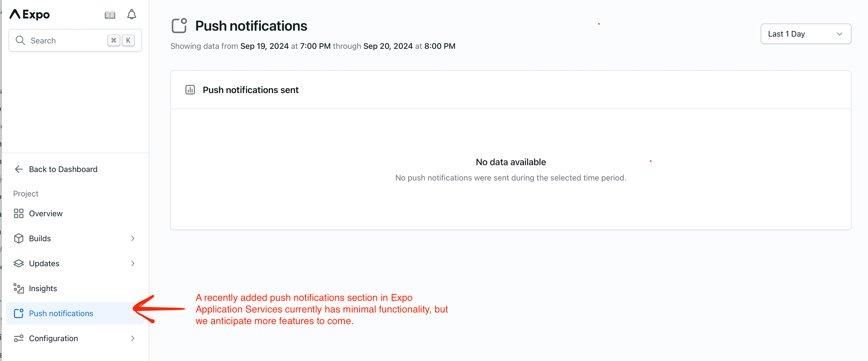The width and height of the screenshot is (868, 361).
Task: Open the Overview page
Action: pos(45,213)
